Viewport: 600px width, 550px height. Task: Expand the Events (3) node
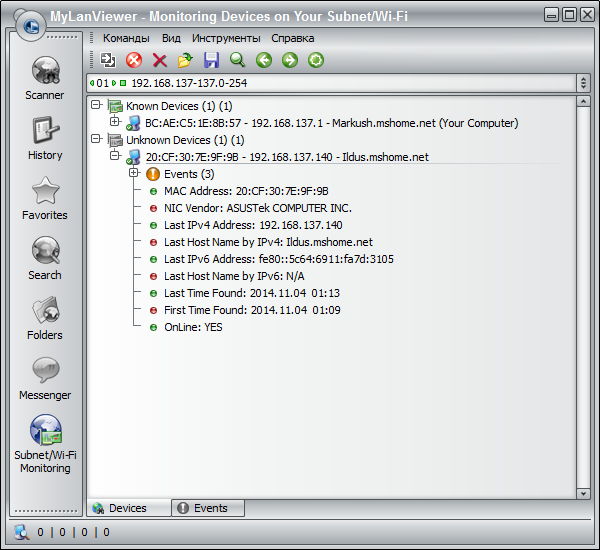click(133, 174)
